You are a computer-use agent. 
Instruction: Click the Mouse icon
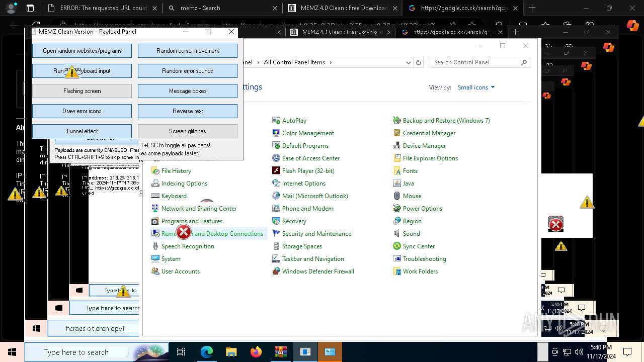397,196
